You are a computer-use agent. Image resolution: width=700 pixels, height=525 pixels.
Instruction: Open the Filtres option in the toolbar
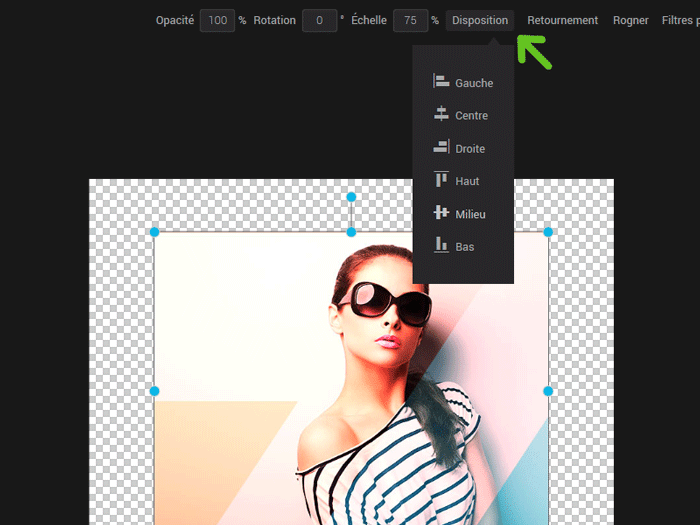click(680, 20)
